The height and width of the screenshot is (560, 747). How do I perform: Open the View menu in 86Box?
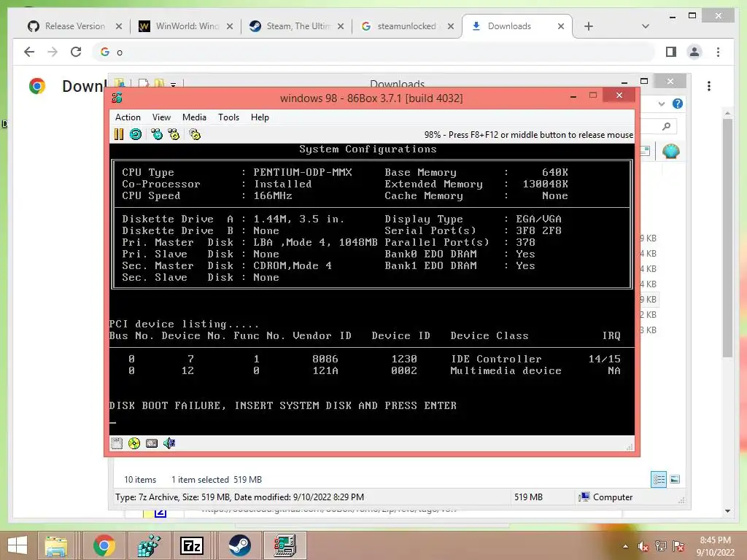pos(161,117)
